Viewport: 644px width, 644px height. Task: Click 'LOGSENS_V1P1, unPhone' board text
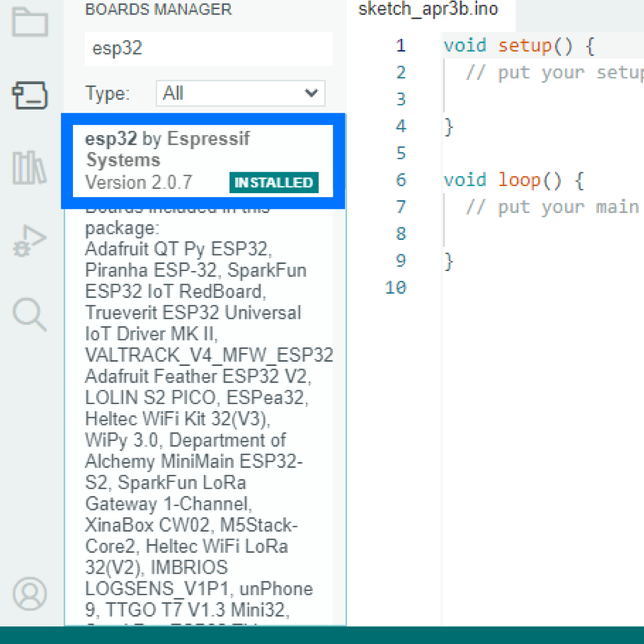point(199,589)
